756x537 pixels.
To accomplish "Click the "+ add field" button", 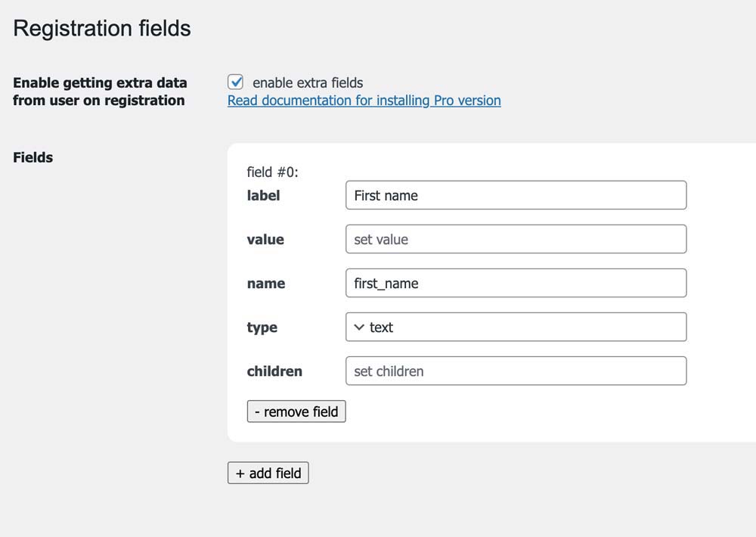I will click(x=268, y=473).
